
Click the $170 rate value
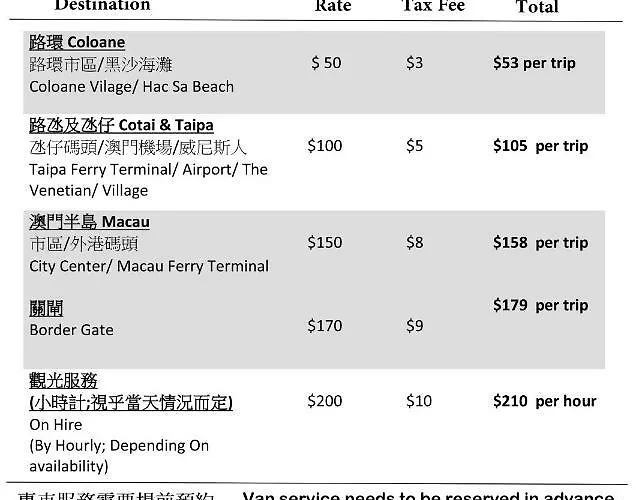(325, 325)
